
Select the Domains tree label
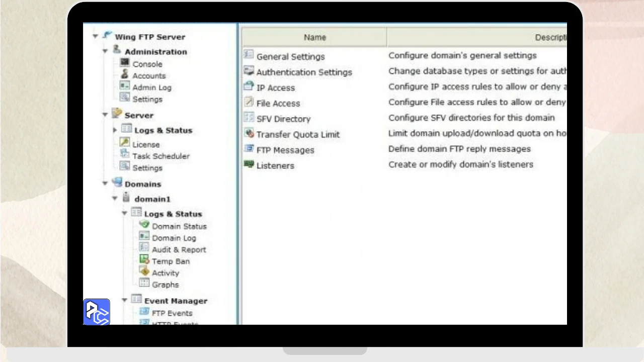(x=143, y=184)
